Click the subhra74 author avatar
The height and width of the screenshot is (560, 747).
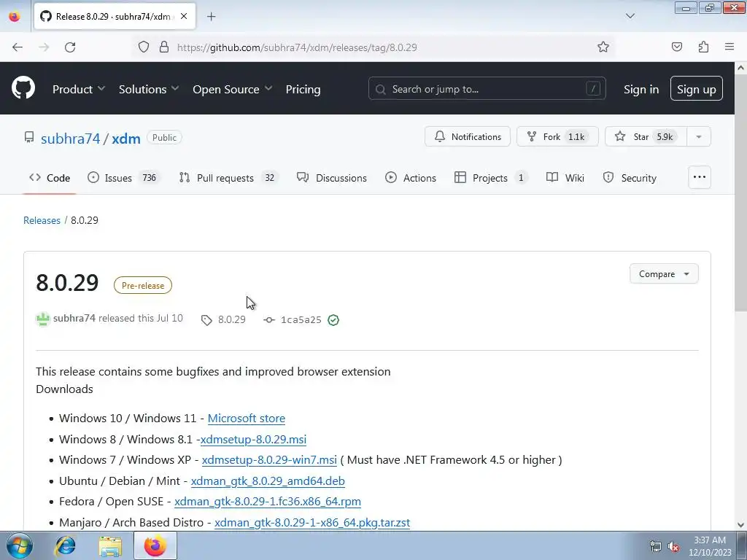(x=43, y=319)
